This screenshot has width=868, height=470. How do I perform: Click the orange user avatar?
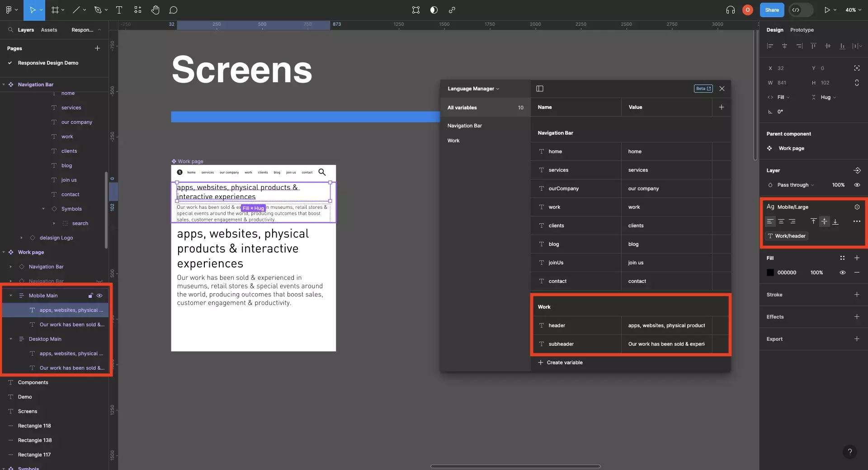[748, 10]
